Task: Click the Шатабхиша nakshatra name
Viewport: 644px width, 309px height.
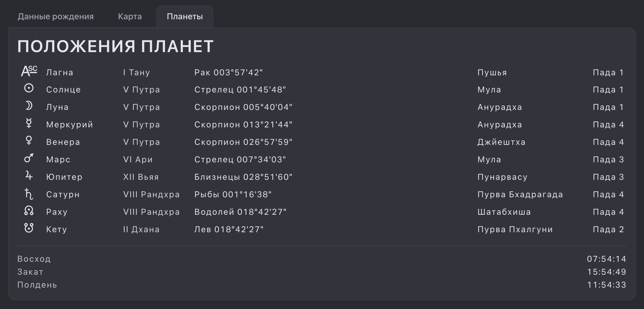Action: point(504,212)
